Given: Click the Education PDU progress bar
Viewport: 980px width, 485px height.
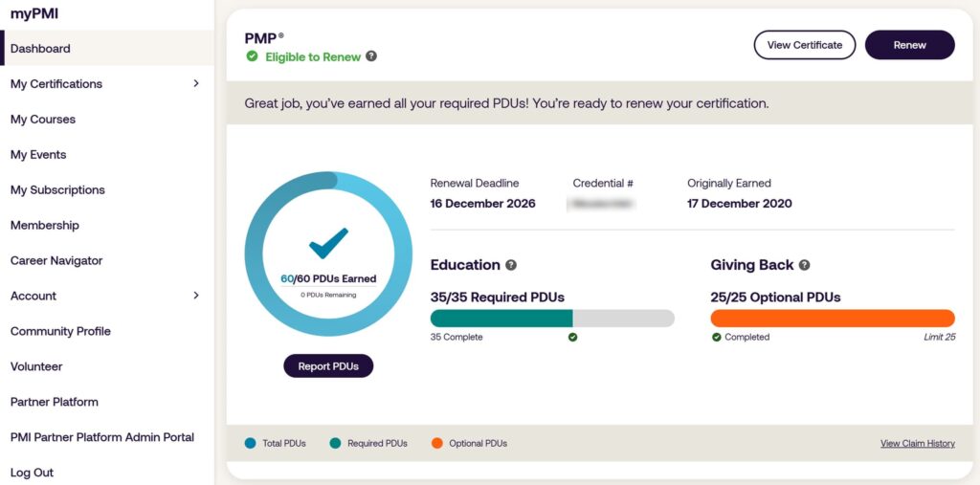Looking at the screenshot, I should [x=552, y=319].
